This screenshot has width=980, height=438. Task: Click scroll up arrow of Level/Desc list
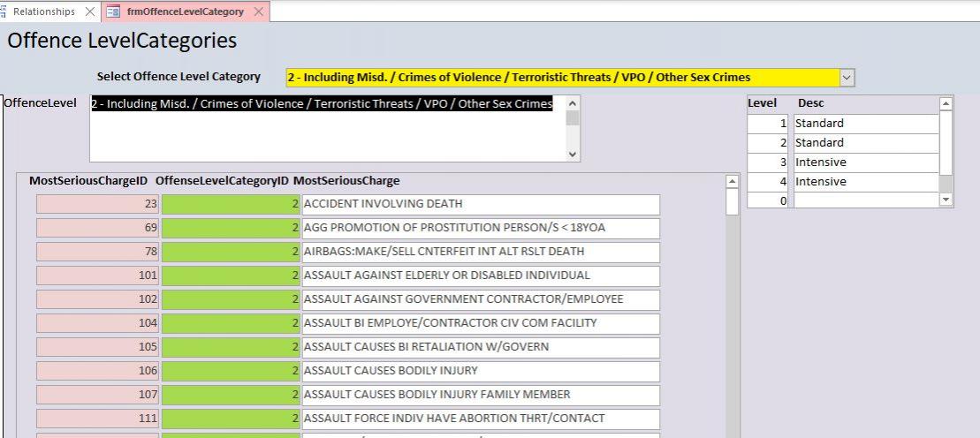tap(946, 103)
